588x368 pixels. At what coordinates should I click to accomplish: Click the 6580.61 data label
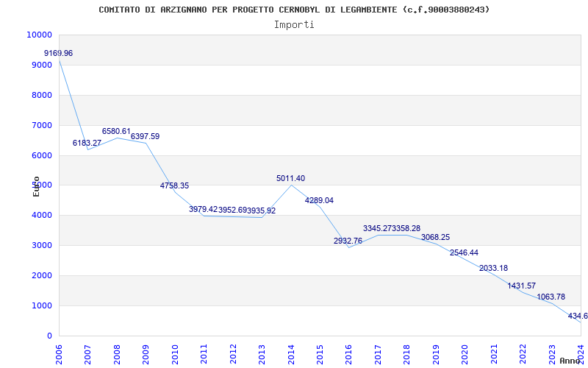(x=116, y=132)
